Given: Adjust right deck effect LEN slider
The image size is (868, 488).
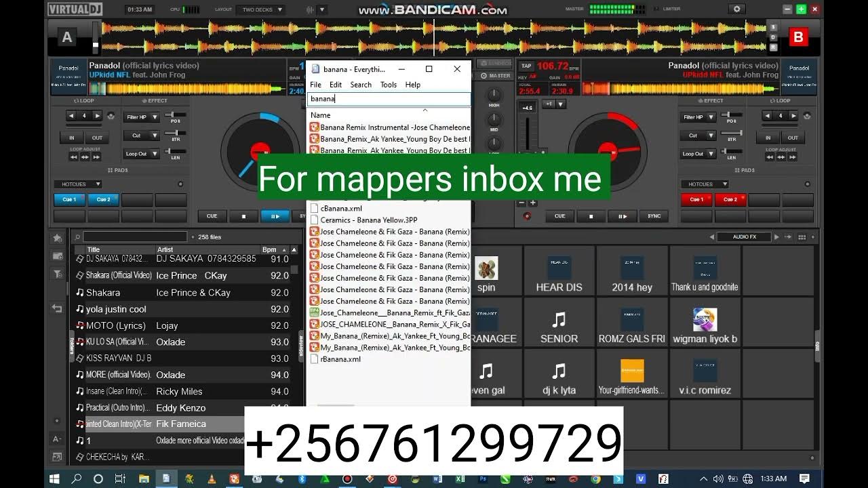Looking at the screenshot, I should point(732,151).
